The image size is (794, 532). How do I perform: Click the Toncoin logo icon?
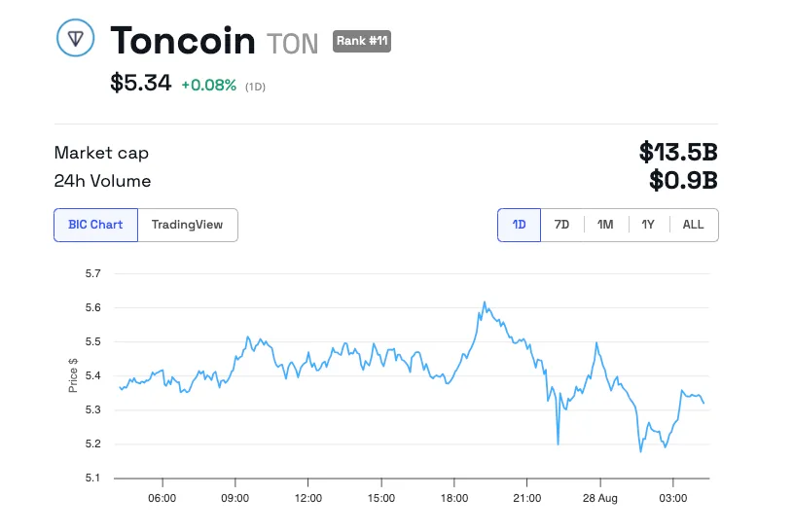75,39
